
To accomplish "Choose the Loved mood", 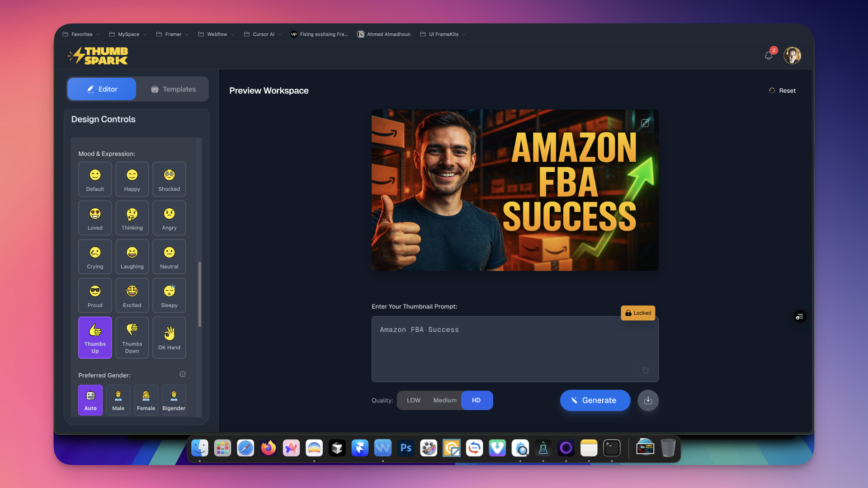I will [95, 218].
